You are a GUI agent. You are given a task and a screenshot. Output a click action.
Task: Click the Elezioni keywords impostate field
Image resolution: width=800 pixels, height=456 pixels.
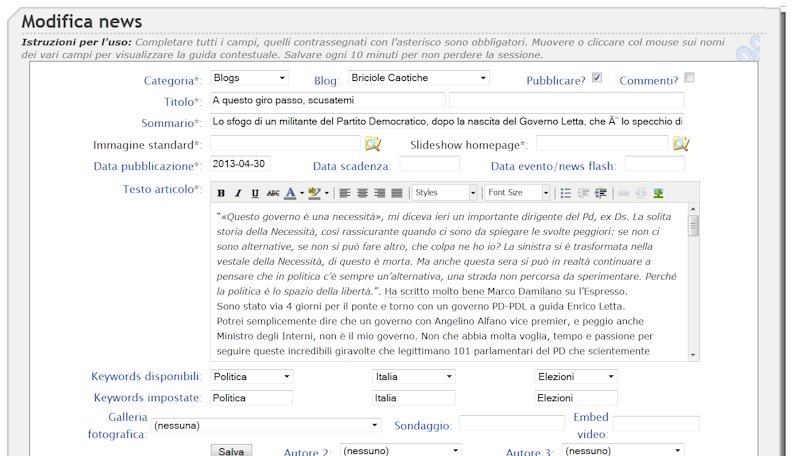coord(576,398)
